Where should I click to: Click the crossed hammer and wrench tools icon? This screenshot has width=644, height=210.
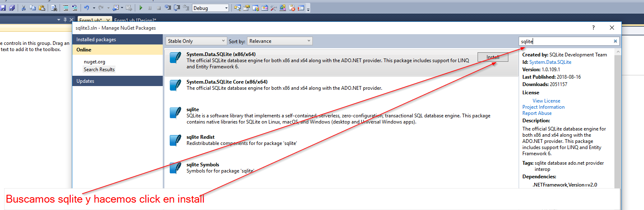point(273,8)
